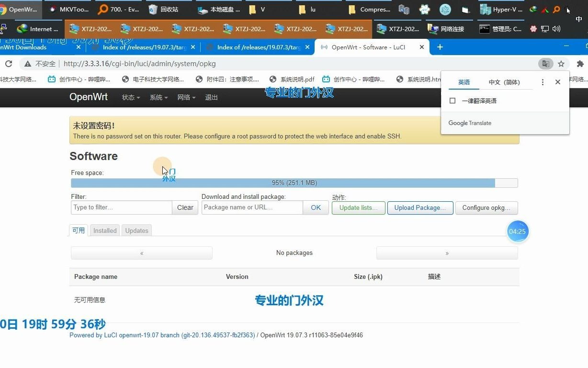
Task: Click the 描述 column header
Action: coord(434,277)
